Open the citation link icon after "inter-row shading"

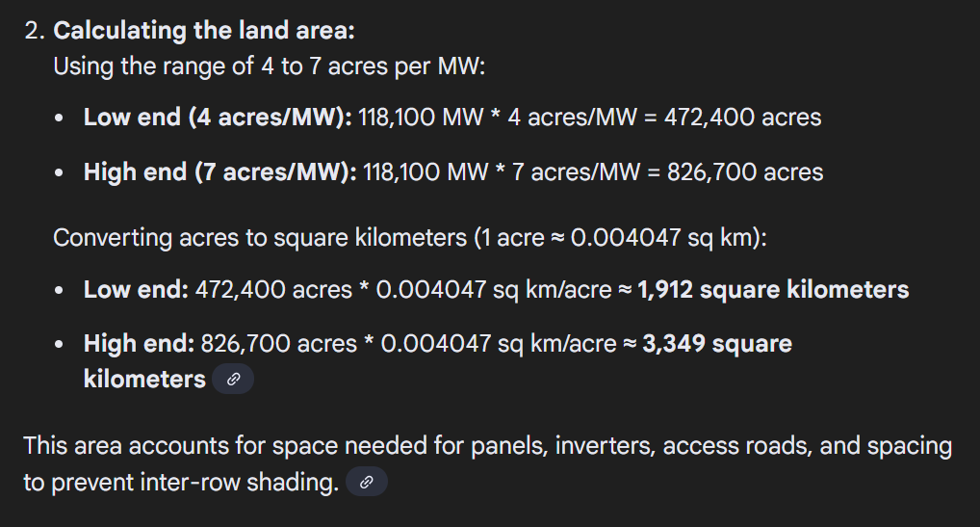click(366, 484)
